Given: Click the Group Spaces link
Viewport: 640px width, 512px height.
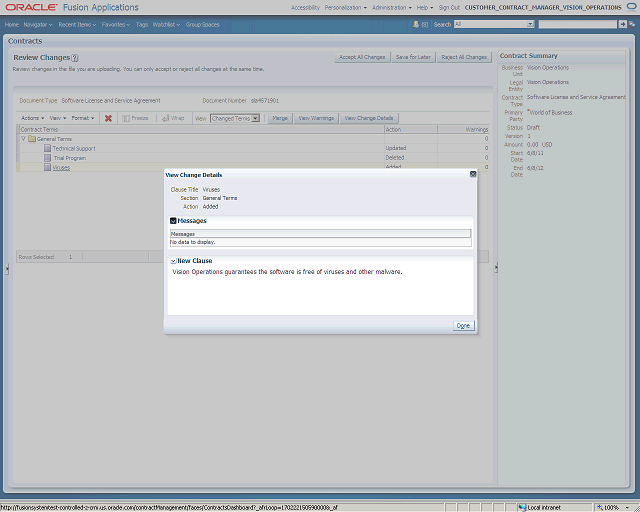Looking at the screenshot, I should coord(202,24).
